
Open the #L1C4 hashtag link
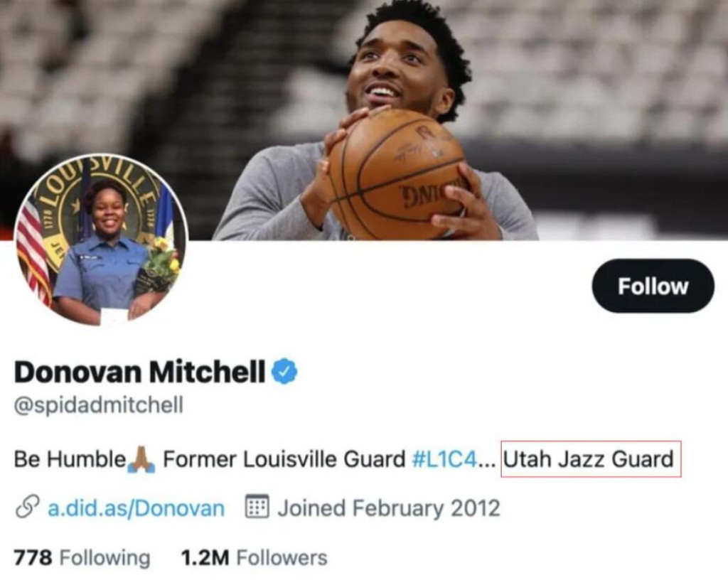(x=444, y=459)
